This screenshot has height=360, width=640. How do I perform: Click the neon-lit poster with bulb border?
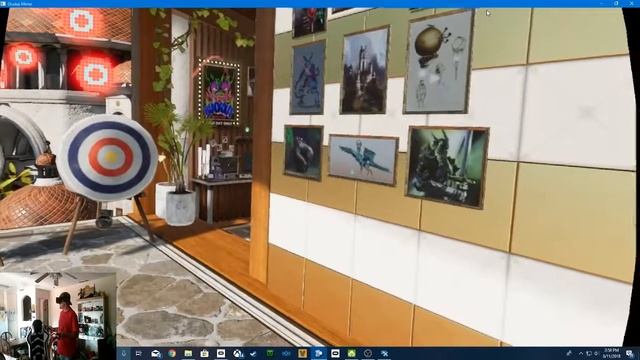[219, 92]
